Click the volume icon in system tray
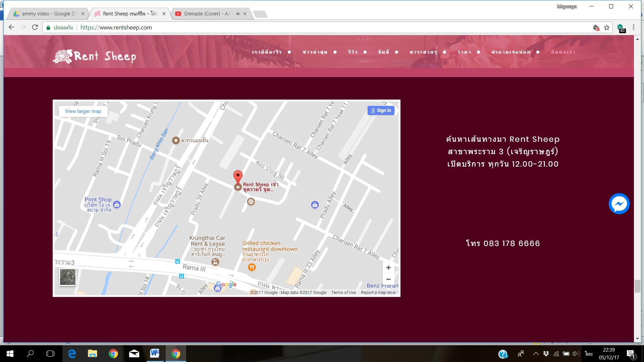644x362 pixels. (x=576, y=354)
